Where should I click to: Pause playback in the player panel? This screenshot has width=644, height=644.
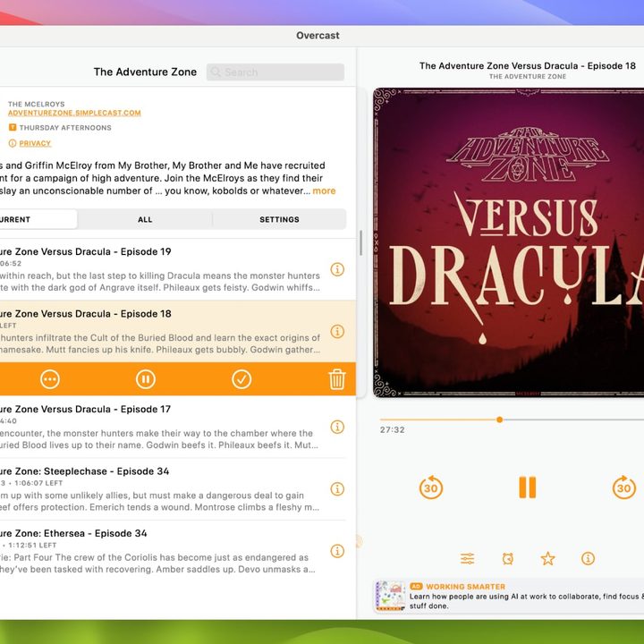click(x=528, y=487)
